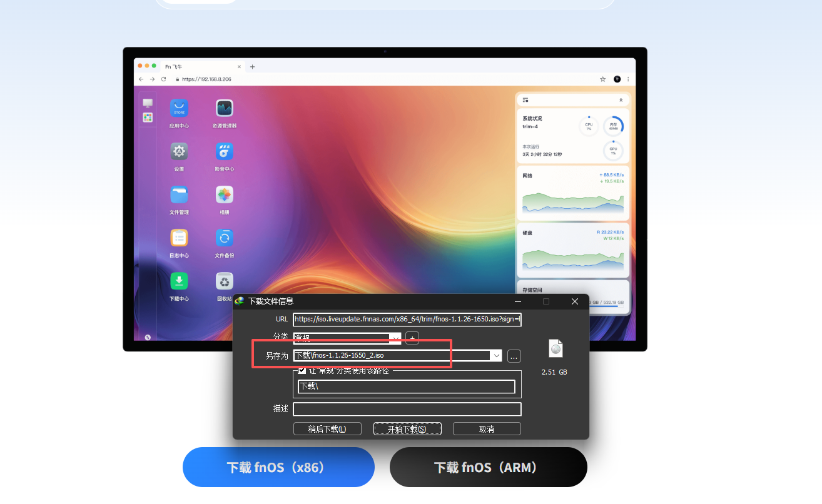Add a new category with the plus button
The image size is (822, 504).
coord(412,338)
